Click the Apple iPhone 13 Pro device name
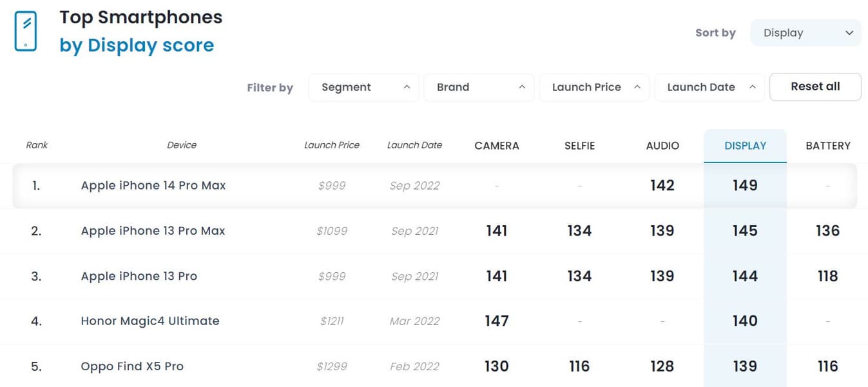The image size is (868, 387). (139, 276)
